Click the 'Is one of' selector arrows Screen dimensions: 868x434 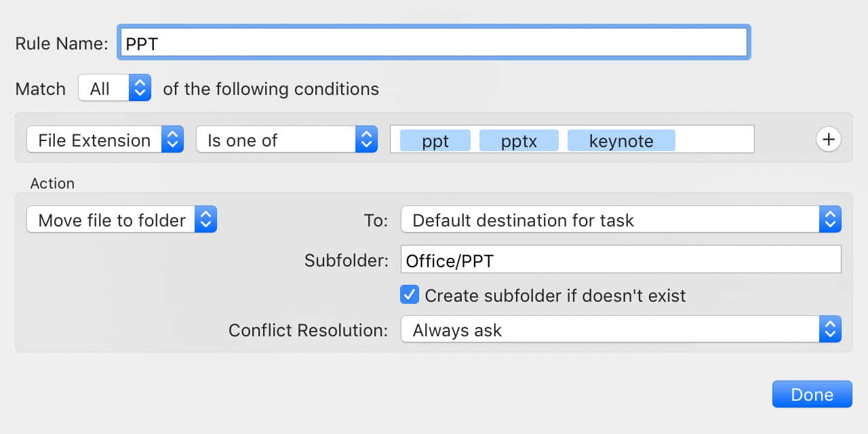[x=366, y=140]
